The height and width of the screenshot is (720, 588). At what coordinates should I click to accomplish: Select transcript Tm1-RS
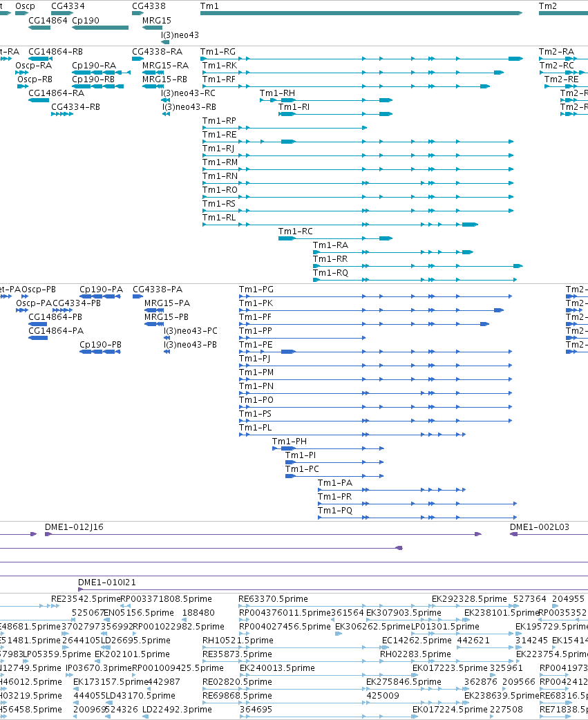(220, 203)
